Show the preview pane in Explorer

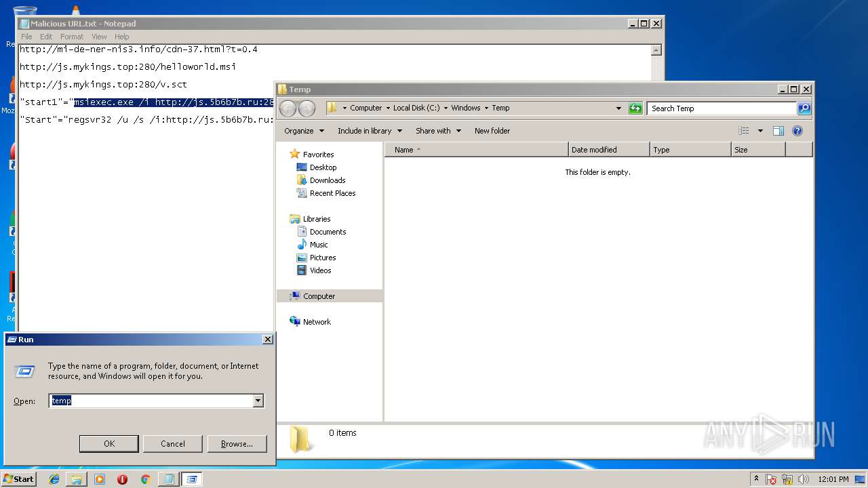pyautogui.click(x=778, y=131)
